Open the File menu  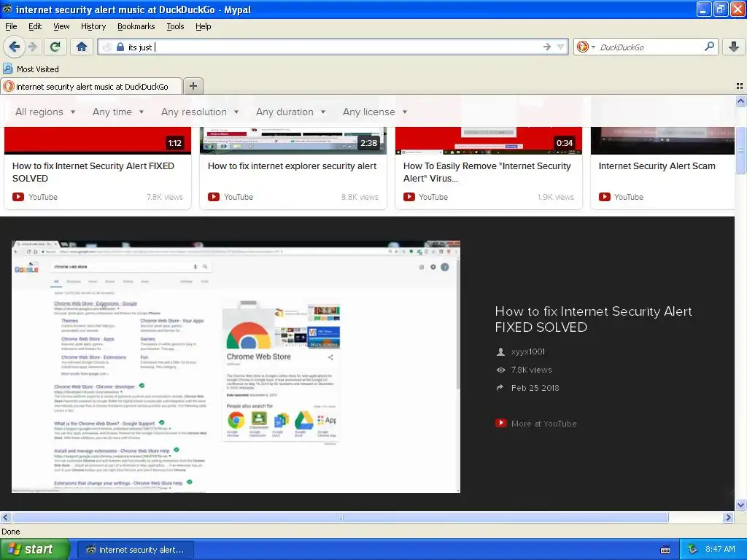click(x=11, y=26)
